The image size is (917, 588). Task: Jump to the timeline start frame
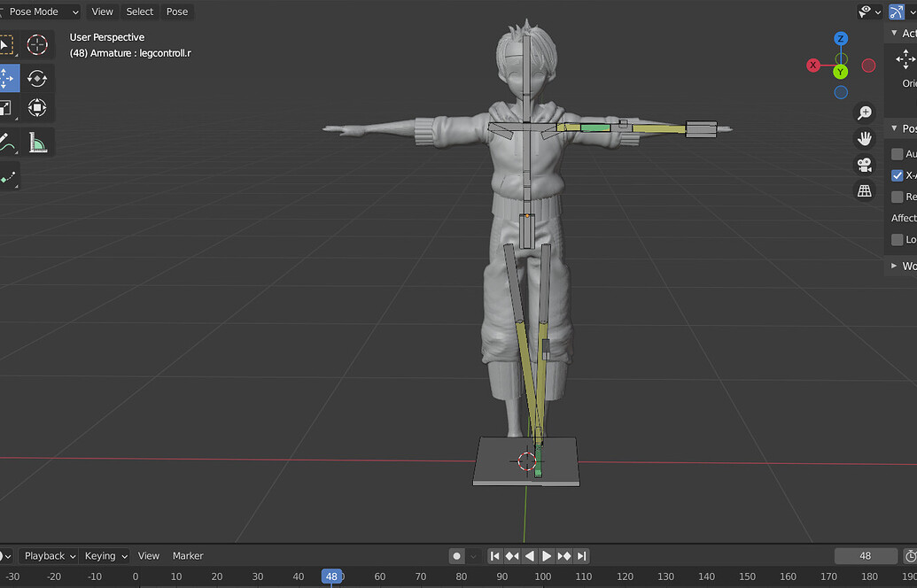[x=494, y=556]
